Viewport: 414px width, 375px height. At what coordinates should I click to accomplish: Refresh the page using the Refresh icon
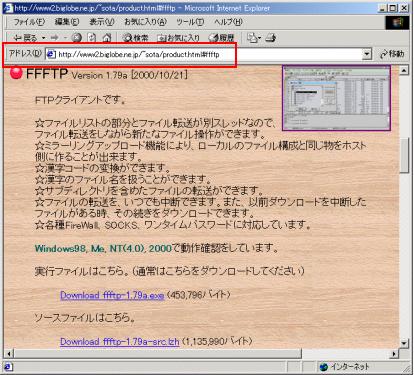(92, 38)
